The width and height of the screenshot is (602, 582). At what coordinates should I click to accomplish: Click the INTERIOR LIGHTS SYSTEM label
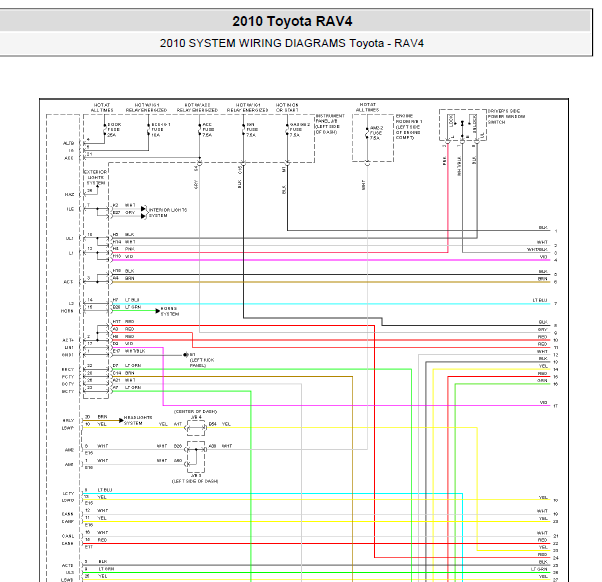pos(168,213)
